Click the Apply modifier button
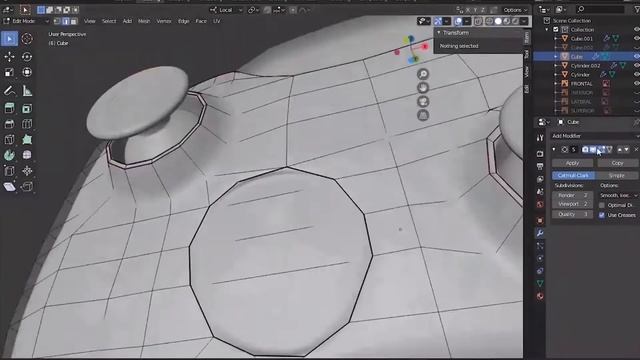Screen dimensions: 640x360 (572, 163)
